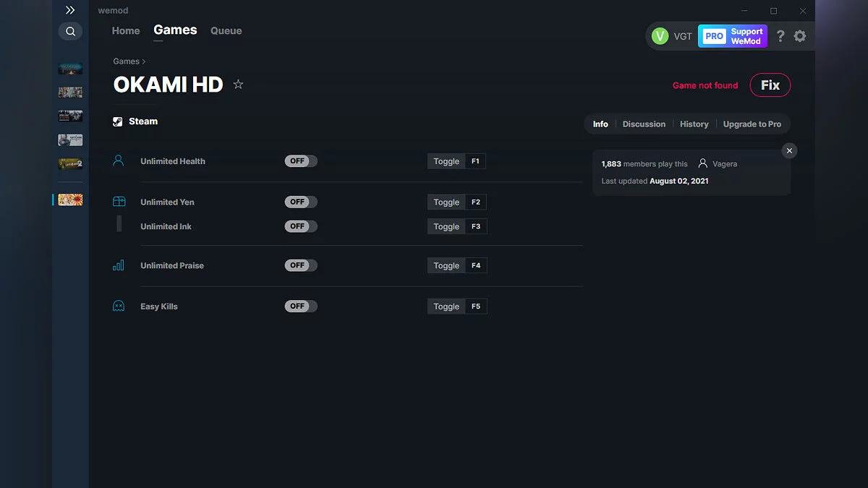Click the Games breadcrumb link

(126, 61)
